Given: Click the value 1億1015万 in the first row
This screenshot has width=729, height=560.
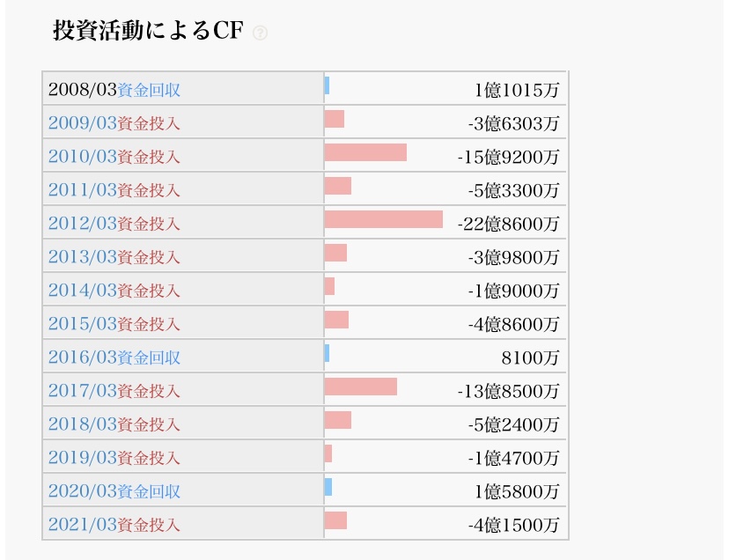Looking at the screenshot, I should (x=517, y=90).
